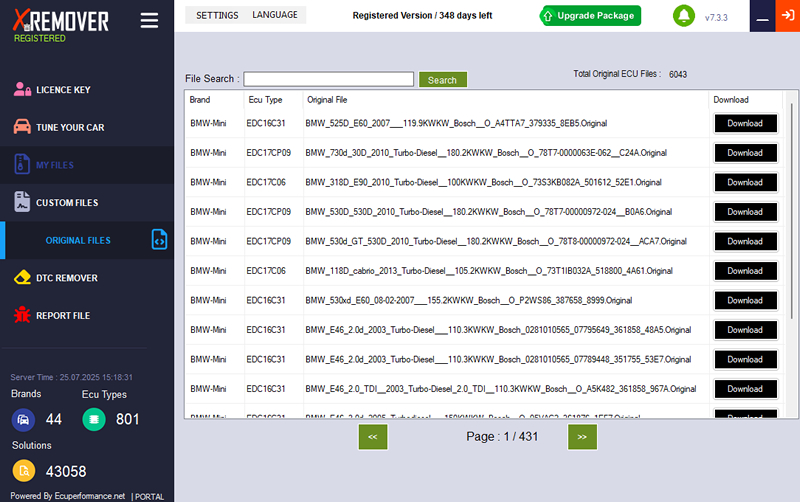This screenshot has height=502, width=800.
Task: Go to next page with >> button
Action: 582,437
